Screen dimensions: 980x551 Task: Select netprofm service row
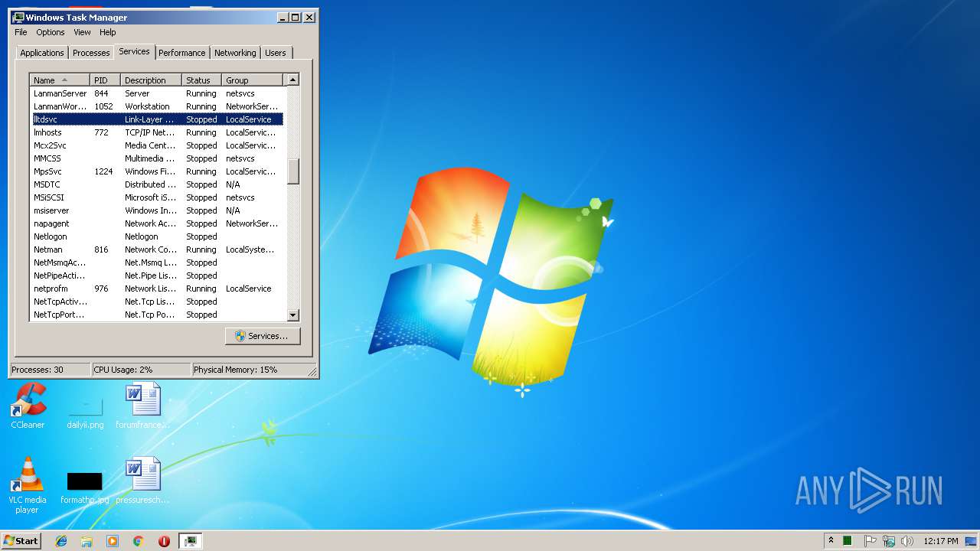[157, 289]
